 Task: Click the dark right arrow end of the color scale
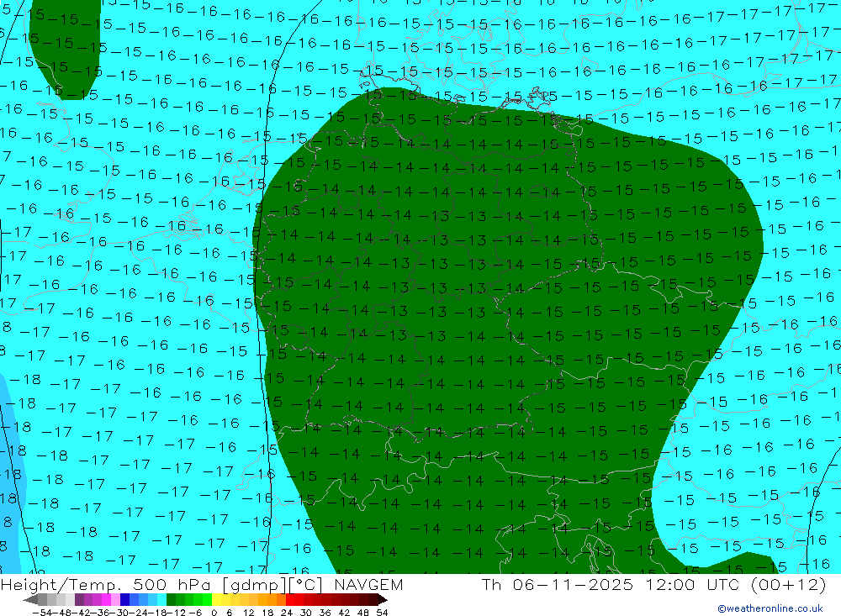coord(383,600)
